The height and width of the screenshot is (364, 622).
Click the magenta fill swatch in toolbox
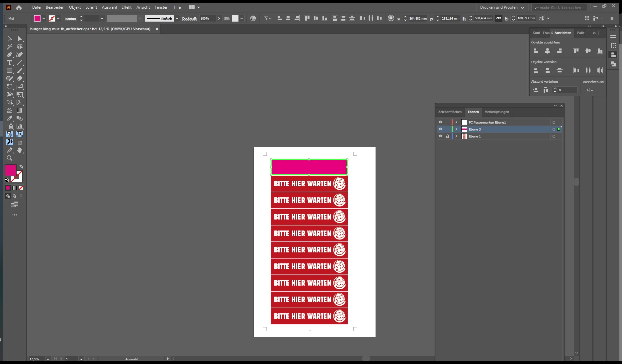coord(10,170)
